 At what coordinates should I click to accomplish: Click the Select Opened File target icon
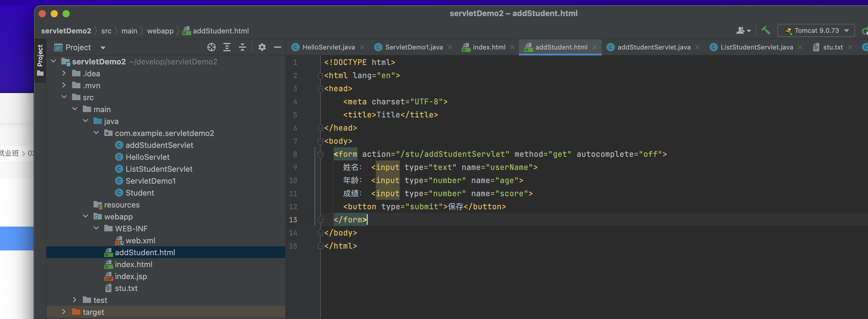(211, 47)
